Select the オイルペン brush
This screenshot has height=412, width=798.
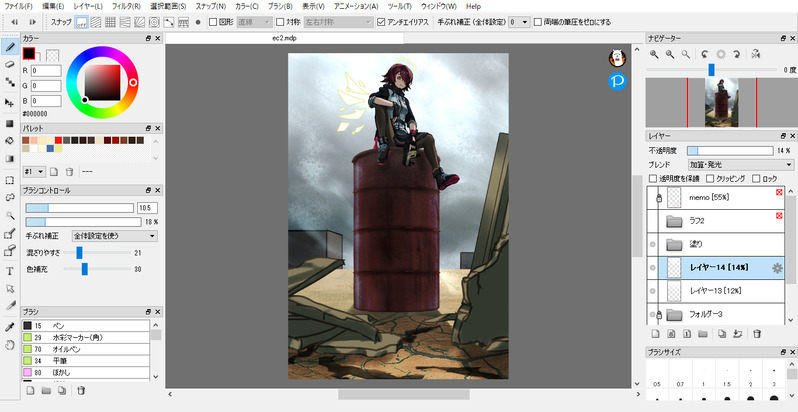(x=86, y=349)
